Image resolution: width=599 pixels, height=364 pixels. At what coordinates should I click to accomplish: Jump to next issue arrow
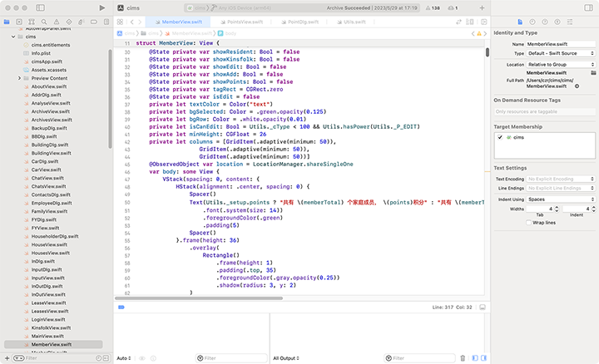click(485, 33)
